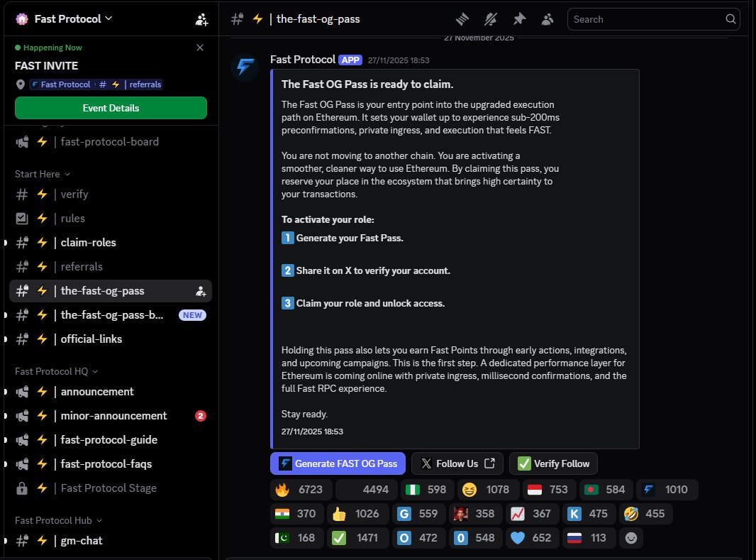Toggle thumbs up reaction 1026

point(357,514)
